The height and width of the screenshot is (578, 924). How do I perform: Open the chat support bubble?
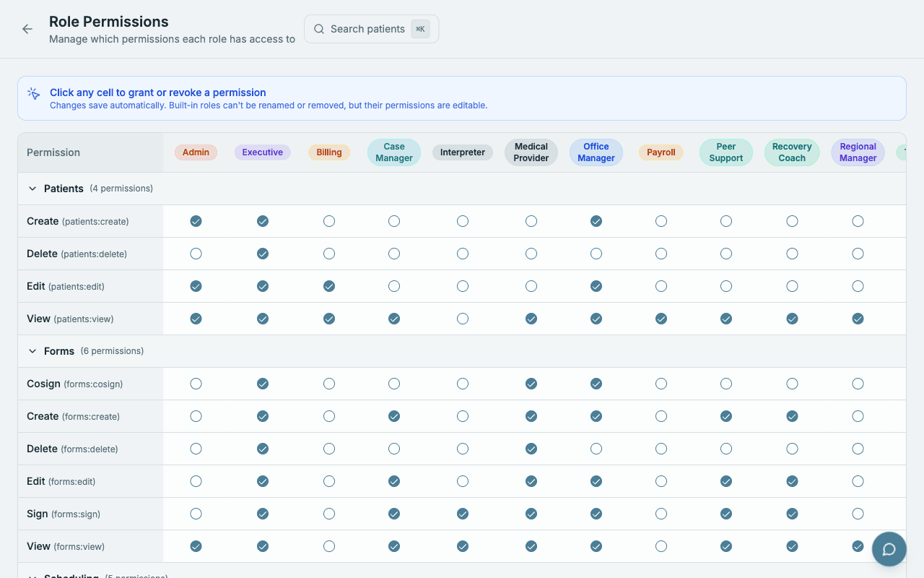tap(889, 549)
